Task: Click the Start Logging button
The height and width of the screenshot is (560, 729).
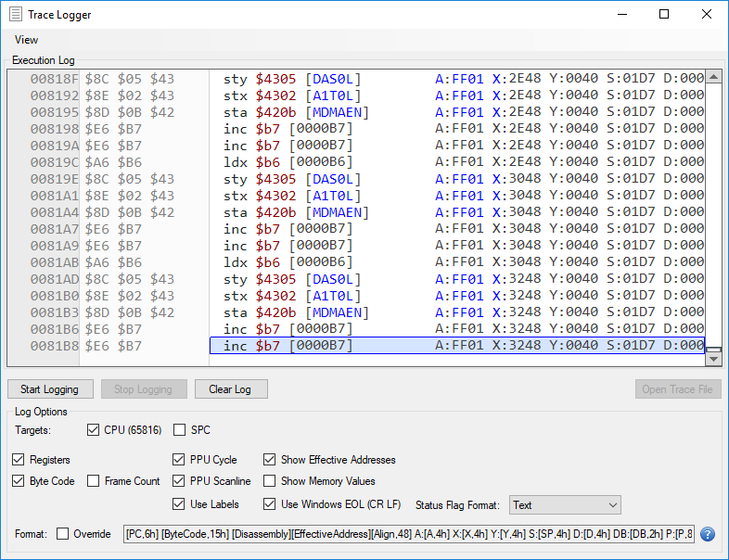Action: [x=50, y=389]
